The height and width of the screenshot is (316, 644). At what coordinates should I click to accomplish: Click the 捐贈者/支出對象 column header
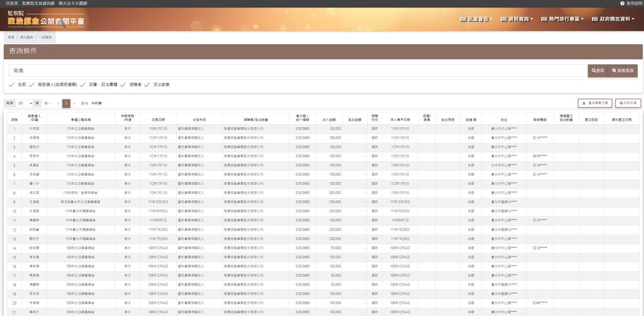[x=256, y=120]
